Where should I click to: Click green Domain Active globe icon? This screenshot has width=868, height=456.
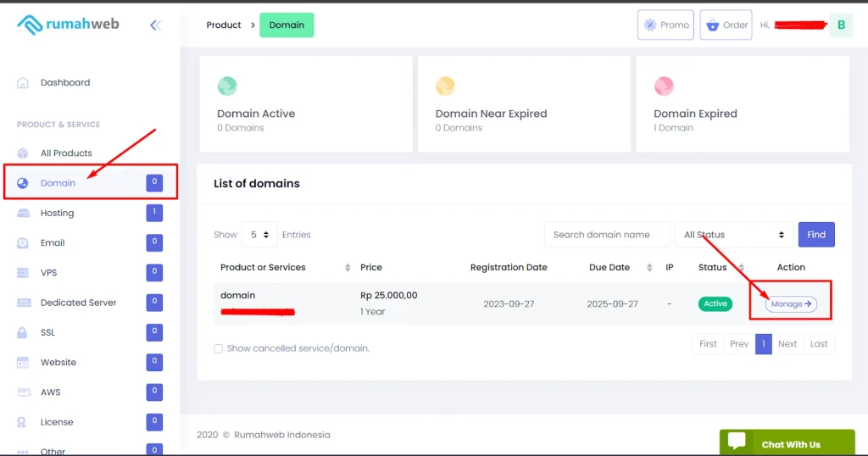(227, 86)
